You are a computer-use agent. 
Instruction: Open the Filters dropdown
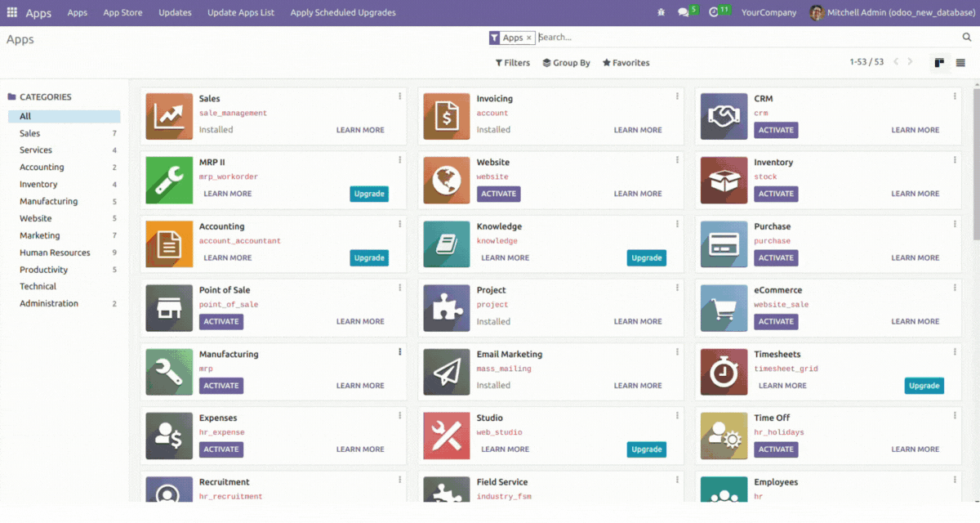coord(513,63)
